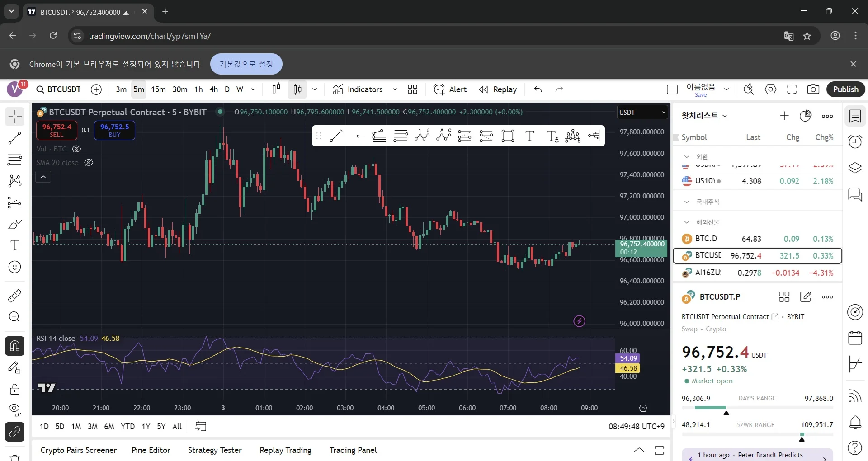Start Bar Replay mode
The image size is (868, 461).
click(x=498, y=89)
